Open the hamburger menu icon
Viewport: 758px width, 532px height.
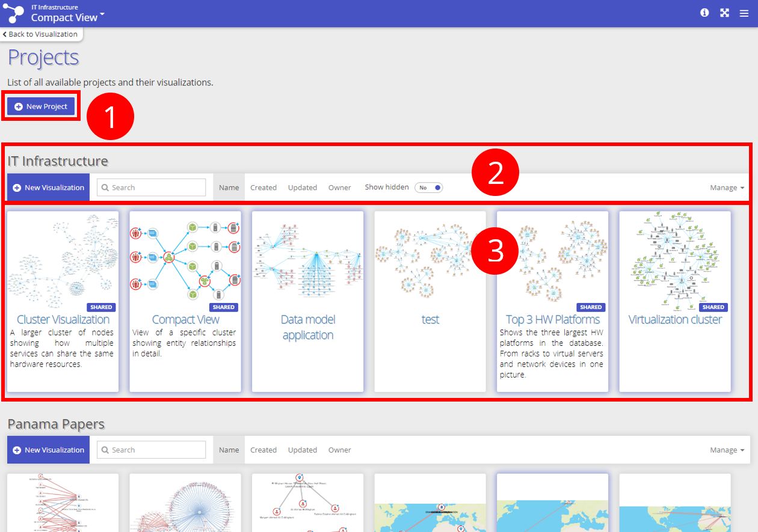click(x=744, y=13)
